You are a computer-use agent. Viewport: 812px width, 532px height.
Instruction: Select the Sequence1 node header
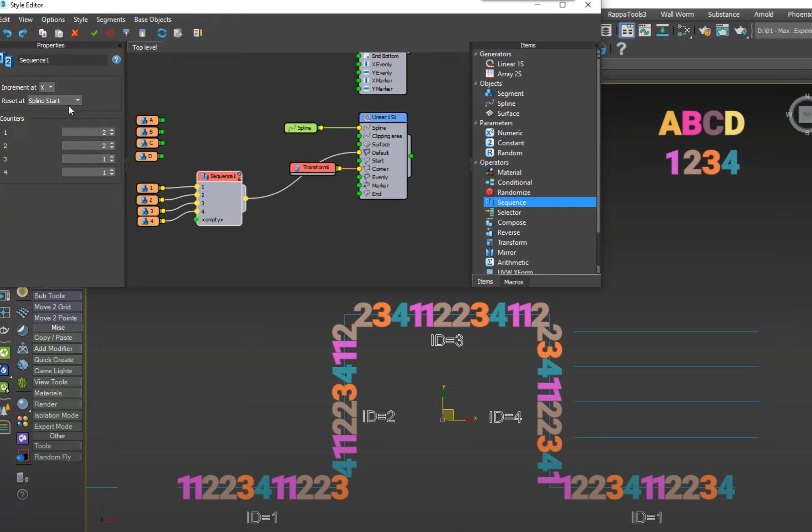click(219, 176)
